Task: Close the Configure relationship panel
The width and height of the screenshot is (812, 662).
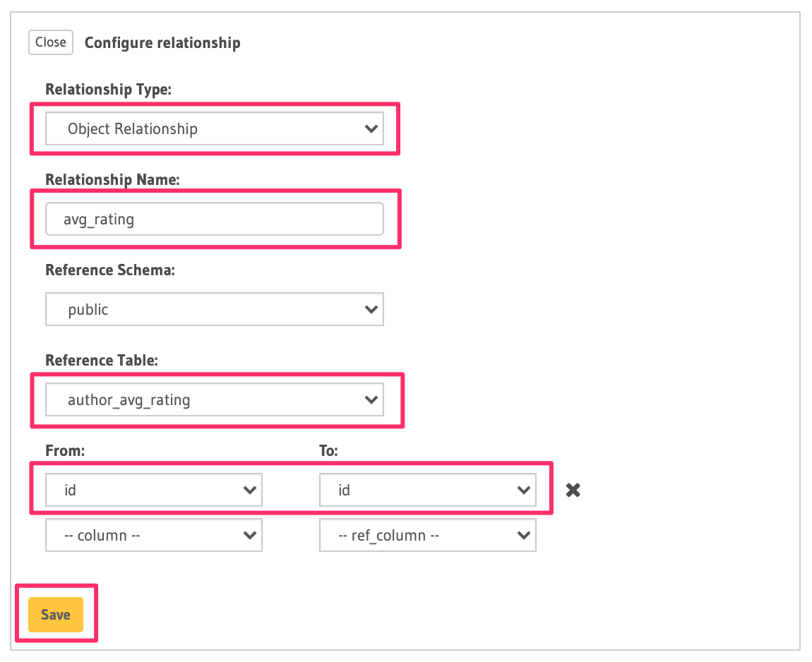Action: click(51, 42)
